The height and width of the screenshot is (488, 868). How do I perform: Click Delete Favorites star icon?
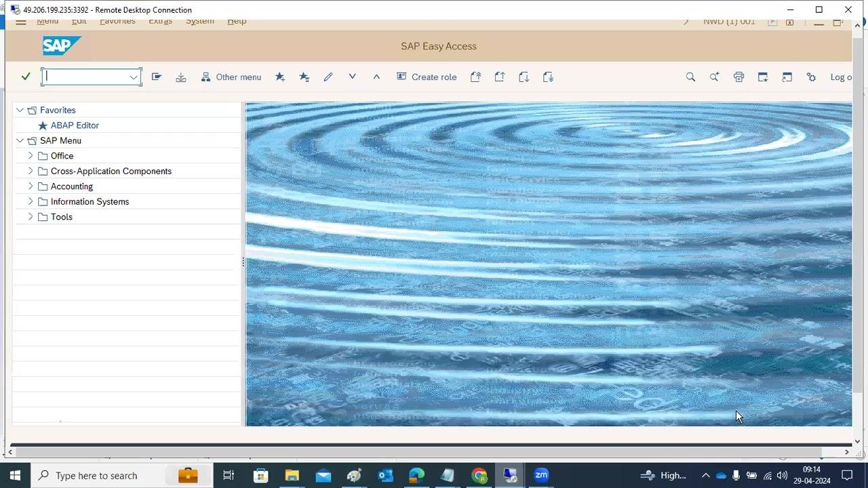(x=304, y=77)
